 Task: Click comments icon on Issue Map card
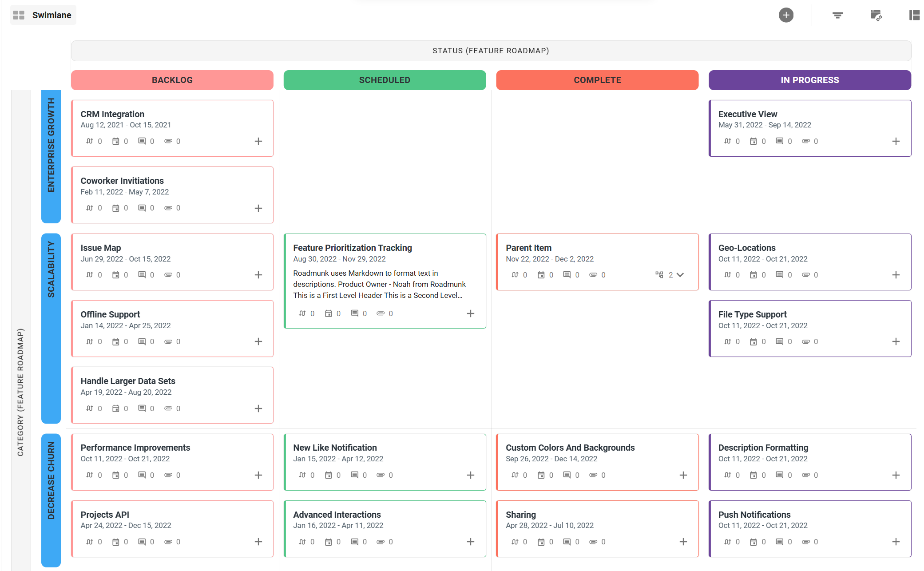point(142,275)
